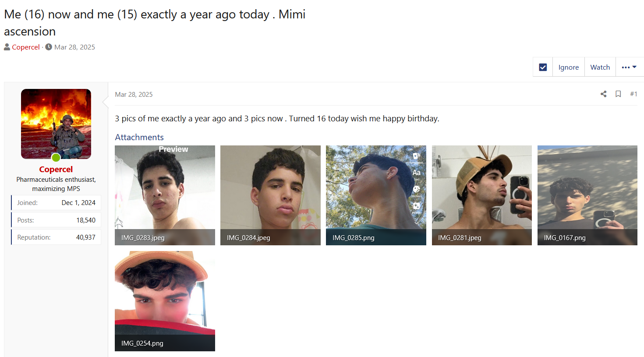Open Copercel's avatar image in sidebar

point(56,124)
